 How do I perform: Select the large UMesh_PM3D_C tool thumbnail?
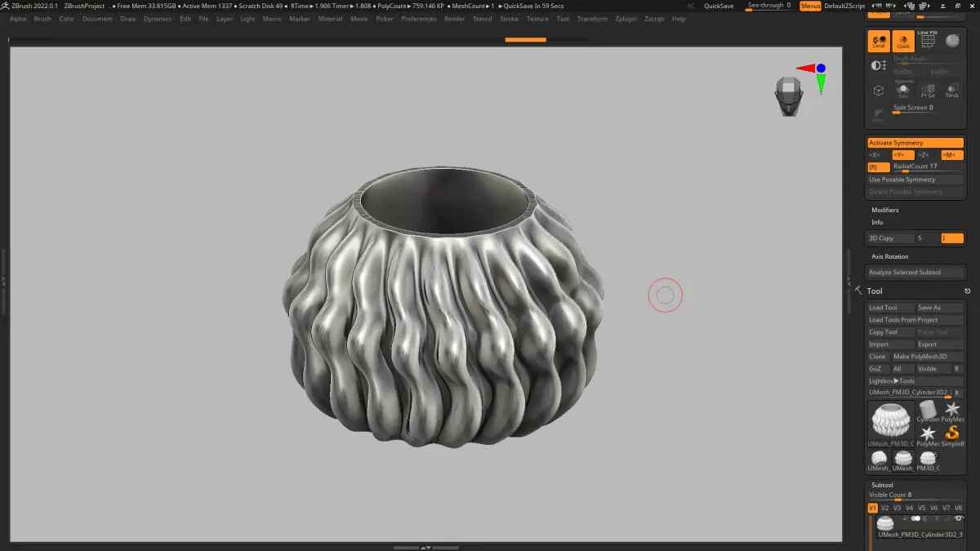tap(891, 424)
